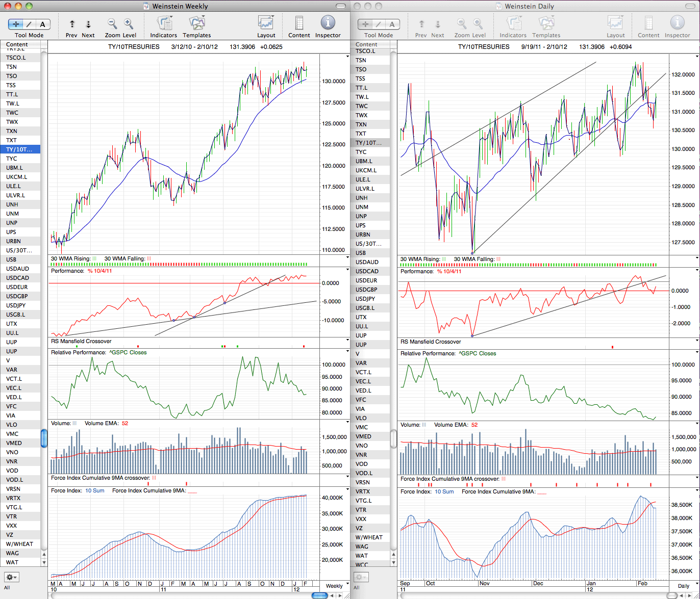Select USDEUR in Daily content list
Viewport: 700px width, 599px height.
click(370, 280)
